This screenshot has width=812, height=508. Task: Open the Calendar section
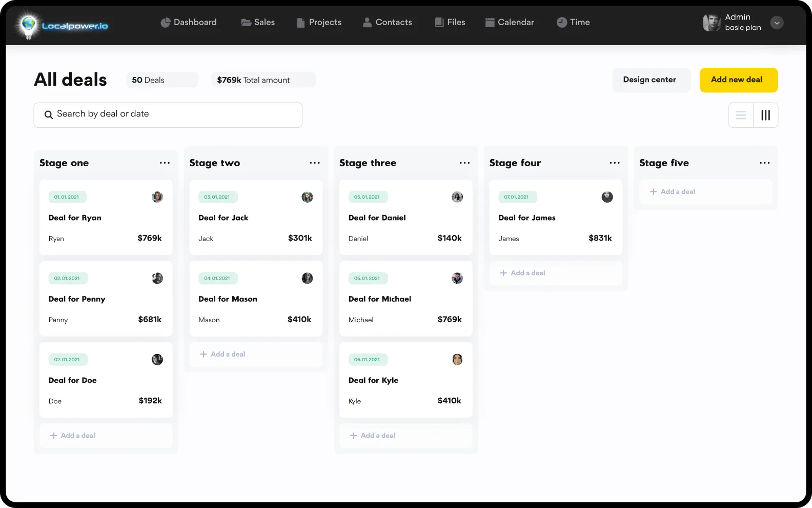tap(510, 23)
